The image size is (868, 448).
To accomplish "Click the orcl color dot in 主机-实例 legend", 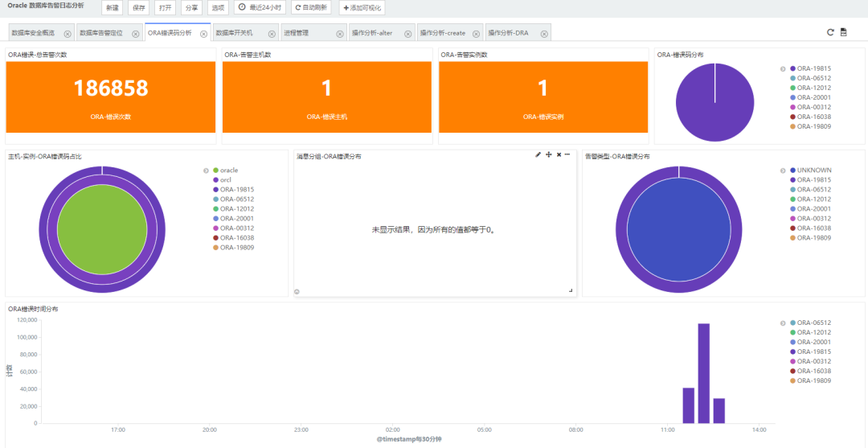I will pyautogui.click(x=216, y=180).
